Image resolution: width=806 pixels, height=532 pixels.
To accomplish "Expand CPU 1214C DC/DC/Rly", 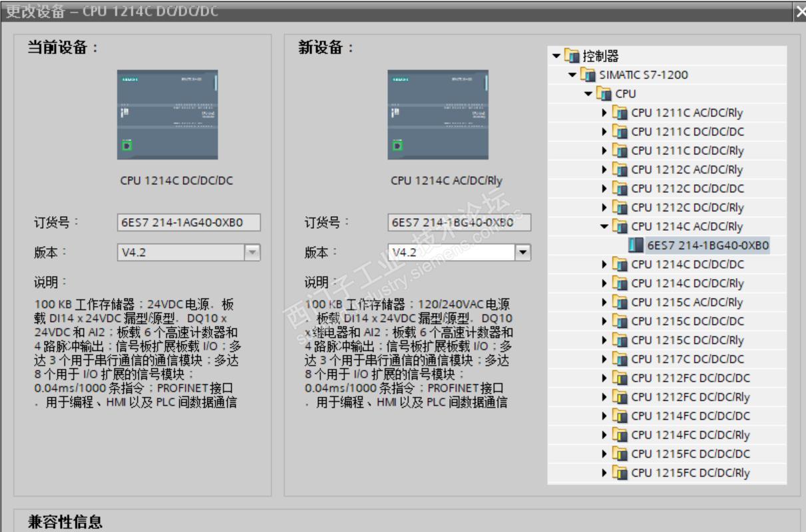I will tap(604, 283).
